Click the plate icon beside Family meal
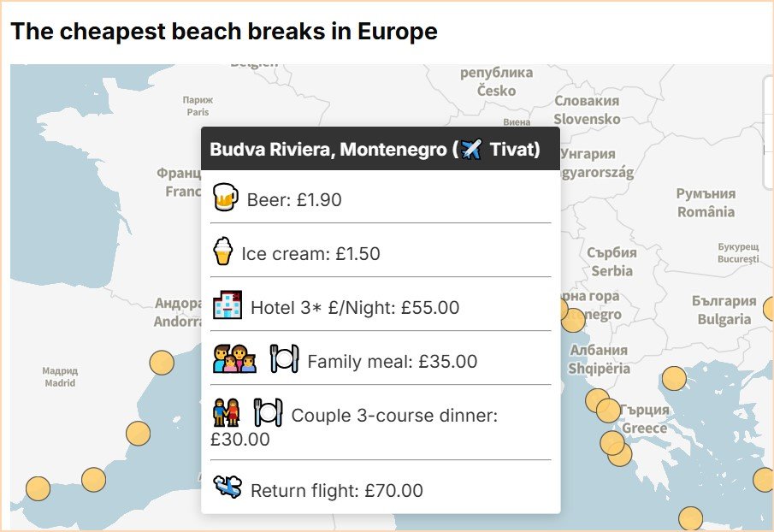The image size is (774, 532). (284, 359)
